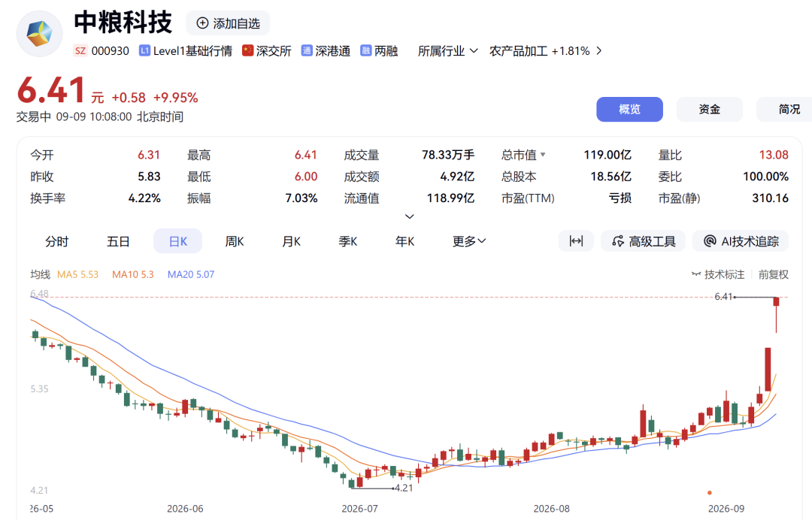Select the 概览 tab
The height and width of the screenshot is (520, 812).
pos(629,109)
